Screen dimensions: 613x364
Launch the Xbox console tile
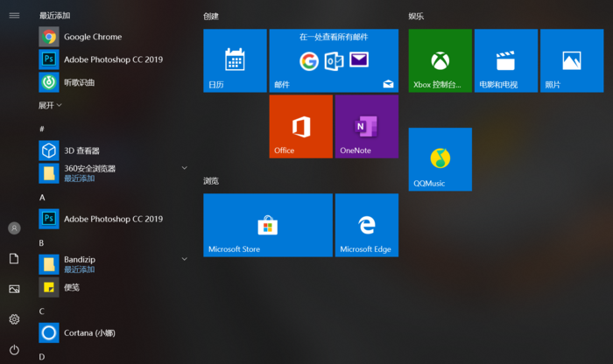tap(440, 60)
